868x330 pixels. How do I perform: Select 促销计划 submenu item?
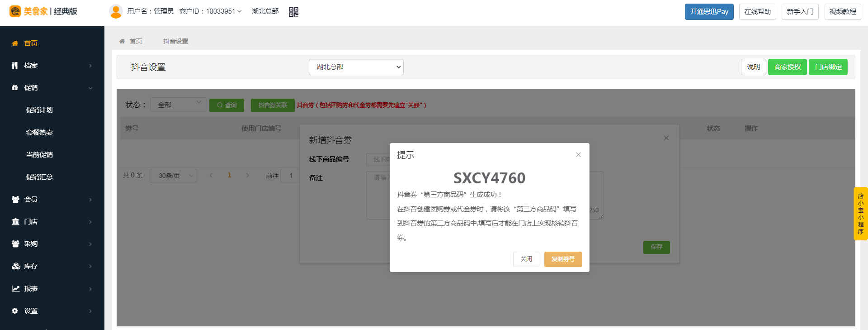pos(39,110)
